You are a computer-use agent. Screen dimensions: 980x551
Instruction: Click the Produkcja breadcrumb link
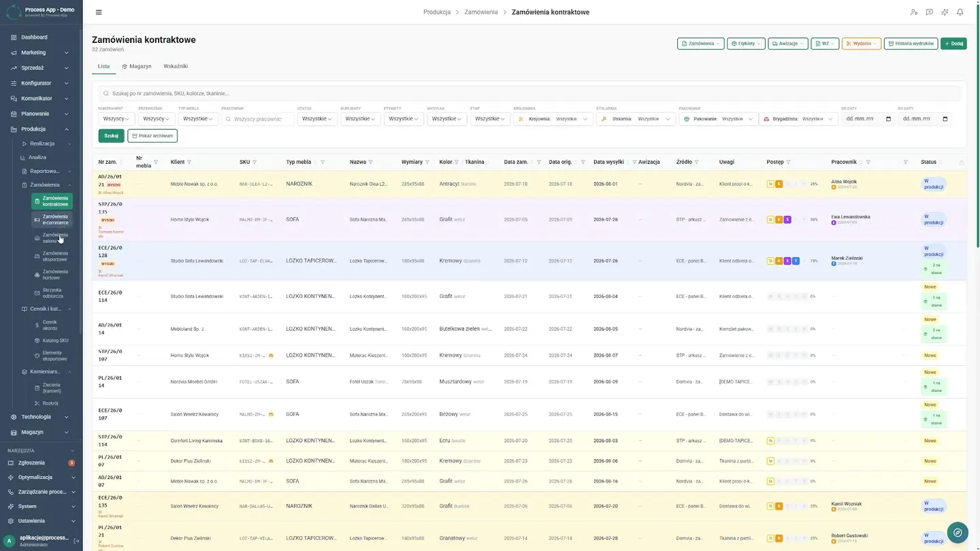[x=437, y=12]
